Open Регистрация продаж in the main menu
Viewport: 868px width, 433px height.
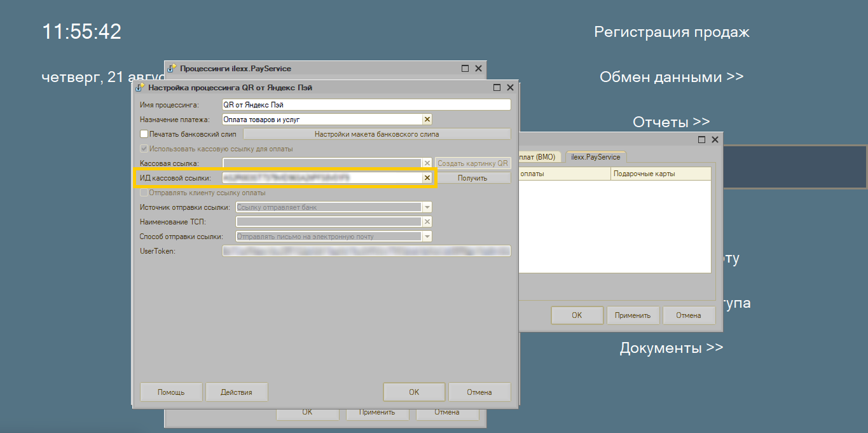(672, 32)
